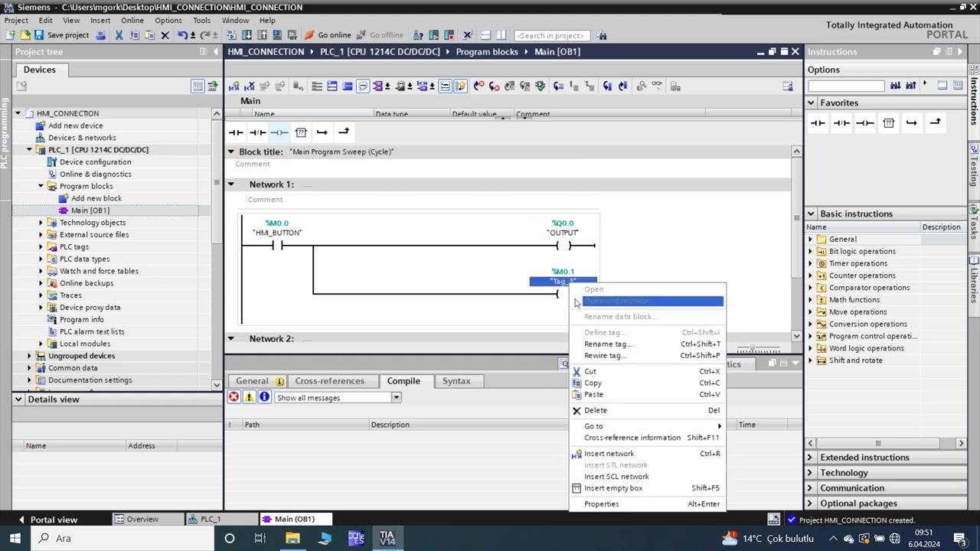Expand Network 2
The height and width of the screenshot is (551, 980).
231,338
